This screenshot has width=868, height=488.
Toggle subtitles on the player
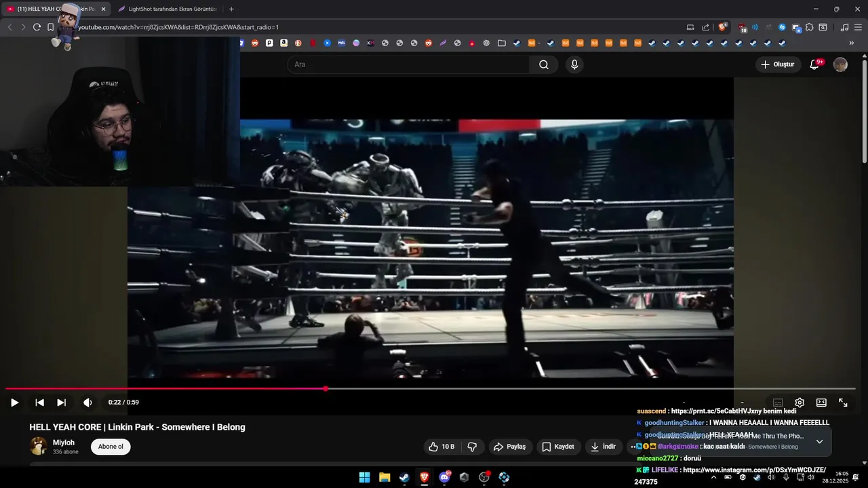tap(778, 403)
